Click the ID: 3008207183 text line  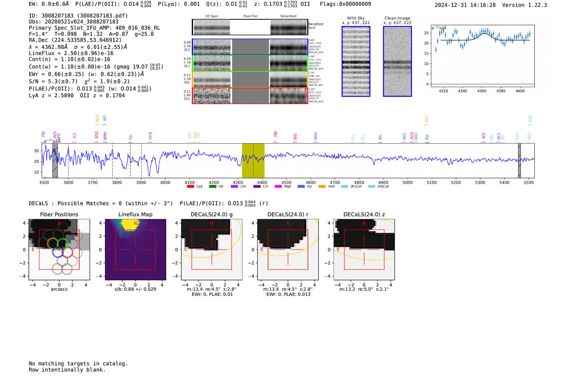(78, 16)
